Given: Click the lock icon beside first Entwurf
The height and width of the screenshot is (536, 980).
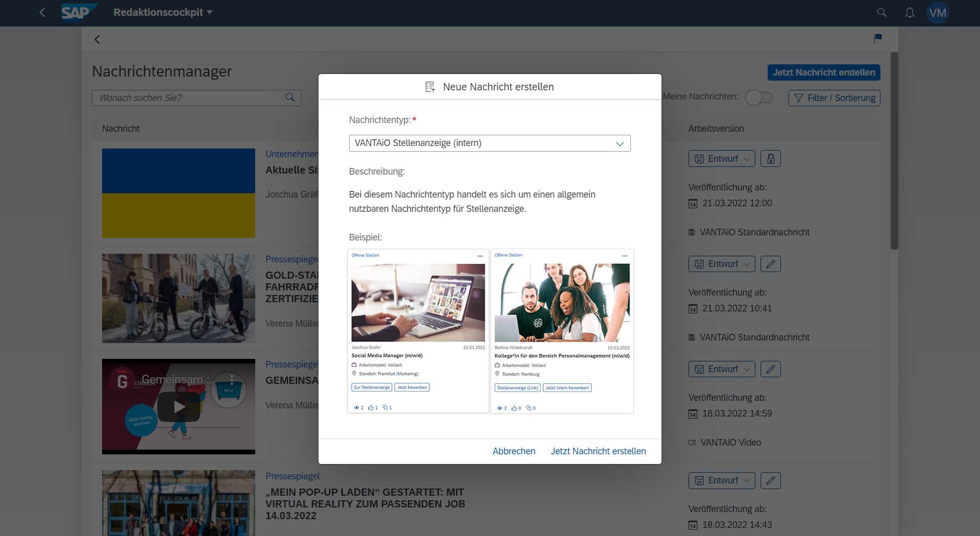Looking at the screenshot, I should (771, 159).
